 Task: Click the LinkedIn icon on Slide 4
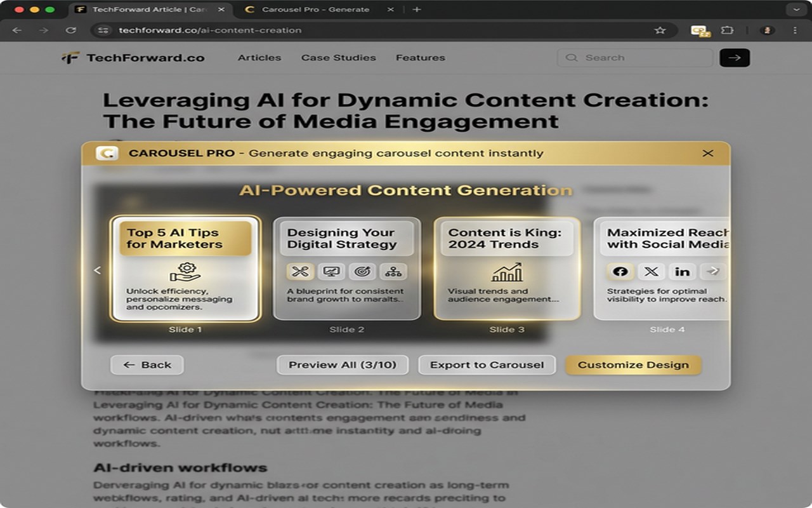(x=683, y=272)
